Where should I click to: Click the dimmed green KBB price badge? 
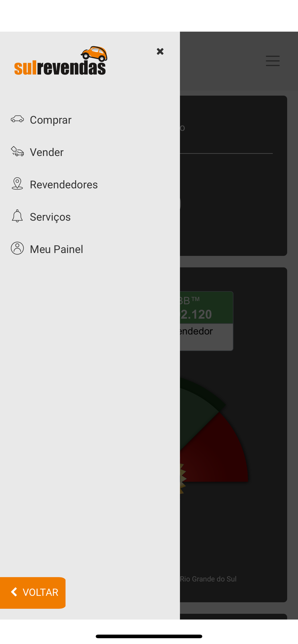point(206,308)
